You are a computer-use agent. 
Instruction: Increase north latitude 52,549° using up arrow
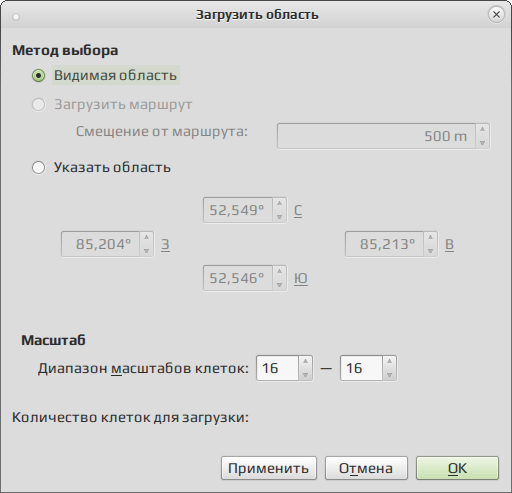pos(279,204)
